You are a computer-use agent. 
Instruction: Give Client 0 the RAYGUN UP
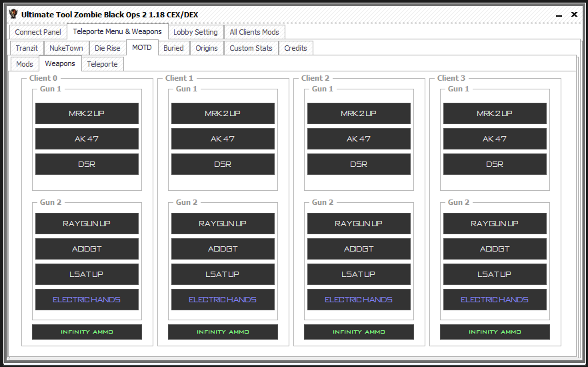click(87, 224)
